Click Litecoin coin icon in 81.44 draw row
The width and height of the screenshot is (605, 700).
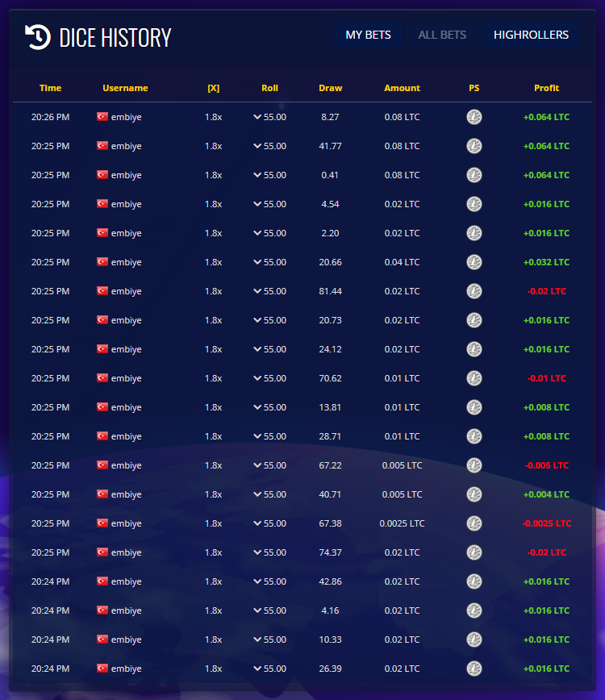pos(474,291)
